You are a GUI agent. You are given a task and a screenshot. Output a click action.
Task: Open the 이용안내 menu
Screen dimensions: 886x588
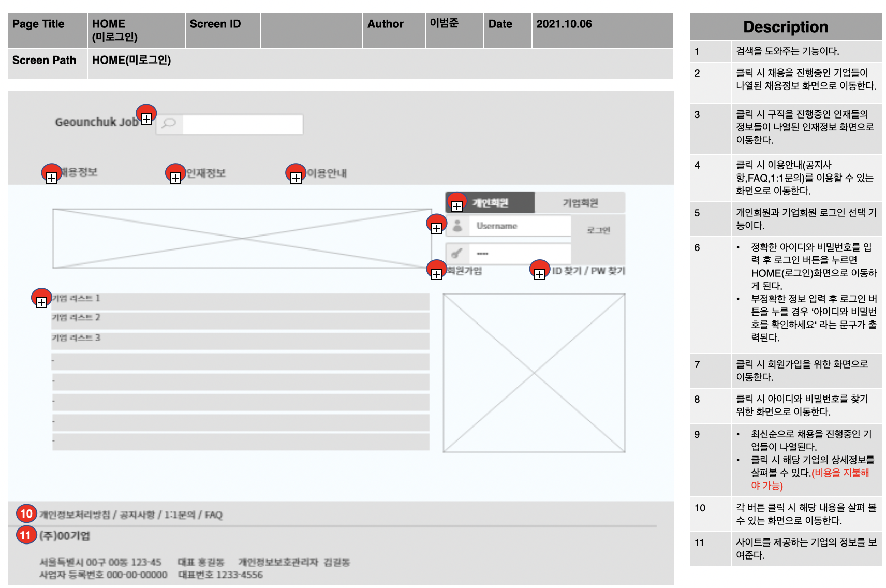[x=327, y=173]
